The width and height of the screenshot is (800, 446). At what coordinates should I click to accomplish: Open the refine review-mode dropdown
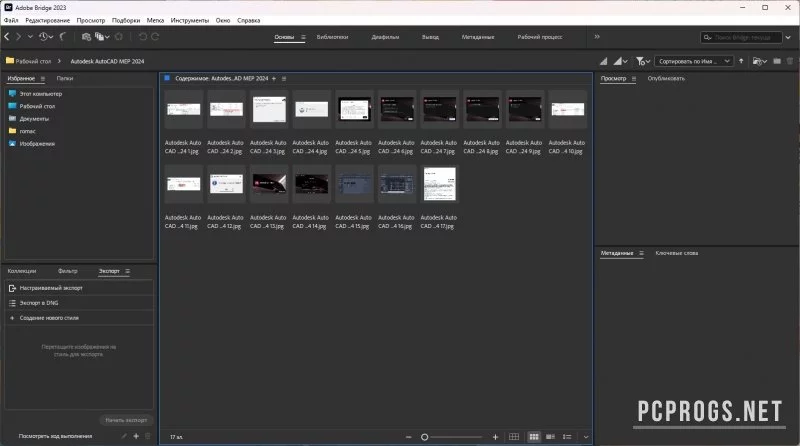tap(102, 37)
